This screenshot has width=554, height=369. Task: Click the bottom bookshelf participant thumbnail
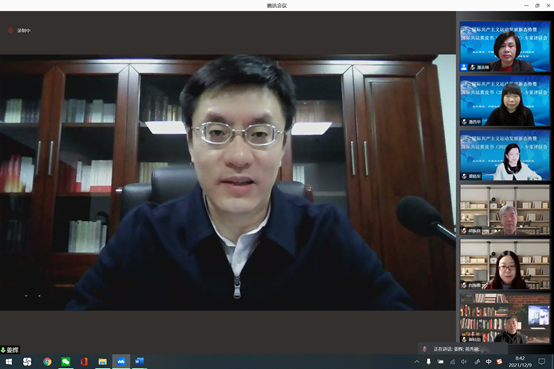(x=505, y=318)
